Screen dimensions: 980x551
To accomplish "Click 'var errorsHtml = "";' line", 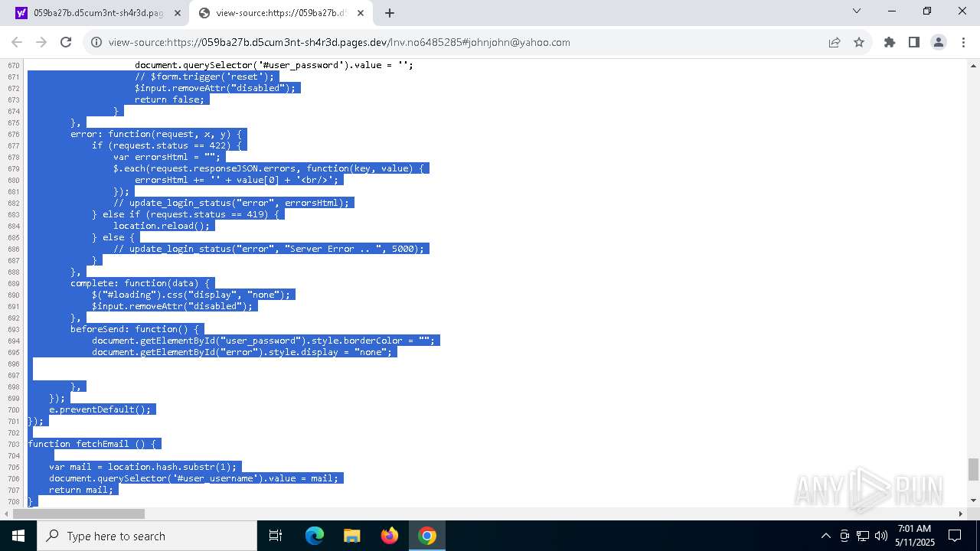I will [167, 157].
